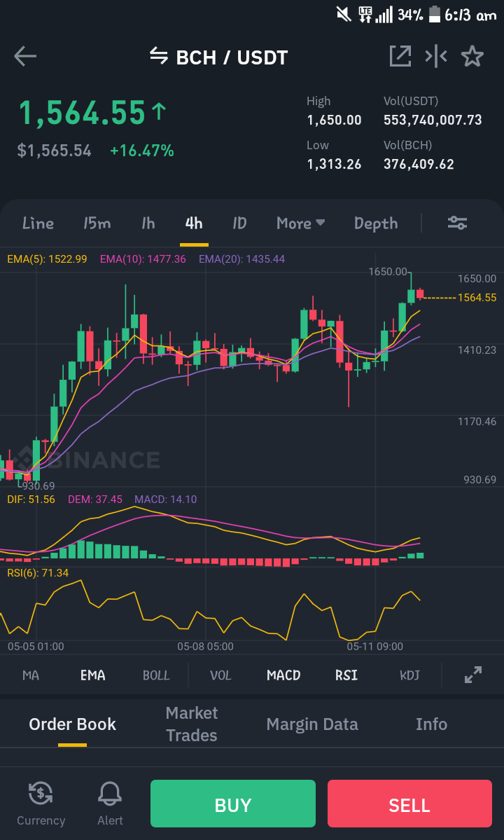The image size is (504, 840).
Task: Tap the green BUY button
Action: (x=232, y=804)
